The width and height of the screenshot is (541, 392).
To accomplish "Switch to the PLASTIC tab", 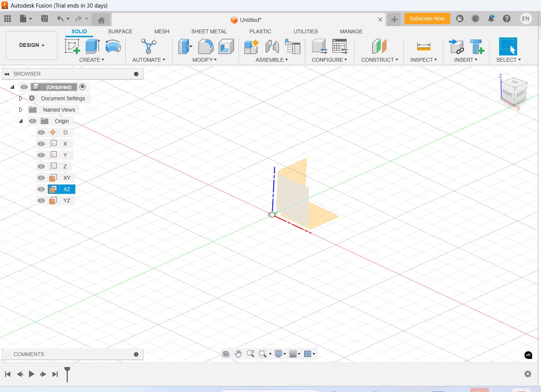I will coord(260,31).
